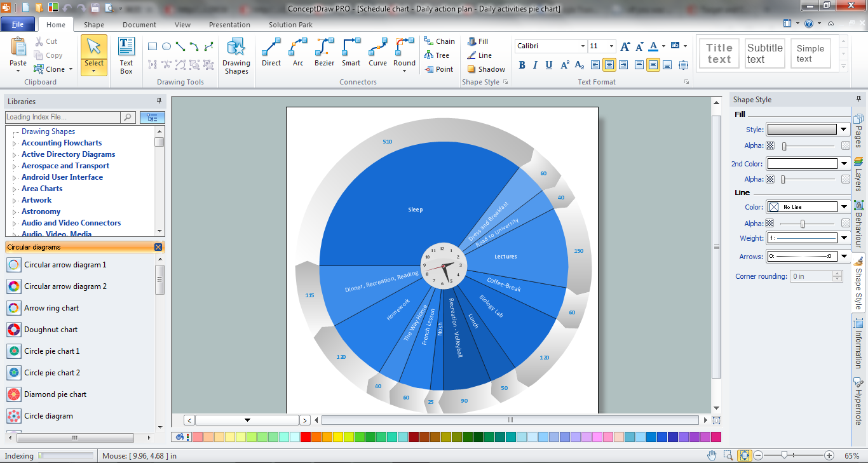Toggle Italic text formatting
Viewport: 868px width, 463px height.
(535, 65)
